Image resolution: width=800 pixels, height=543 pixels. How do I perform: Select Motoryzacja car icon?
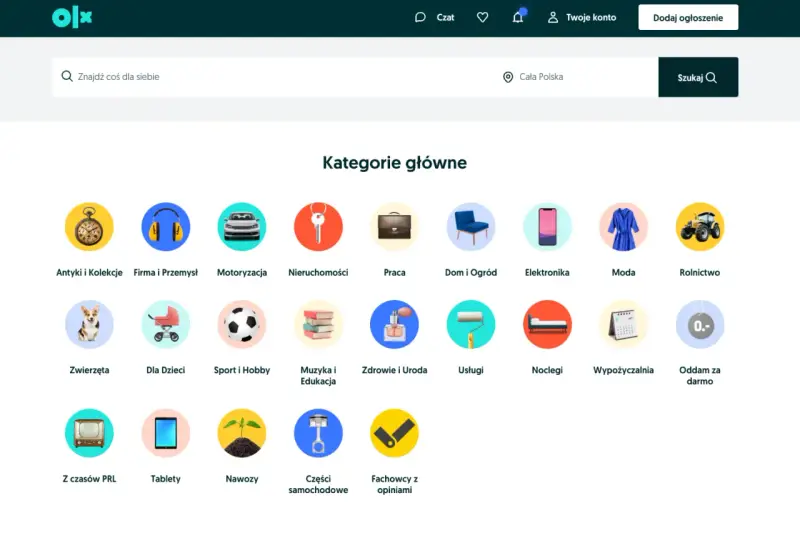coord(242,227)
